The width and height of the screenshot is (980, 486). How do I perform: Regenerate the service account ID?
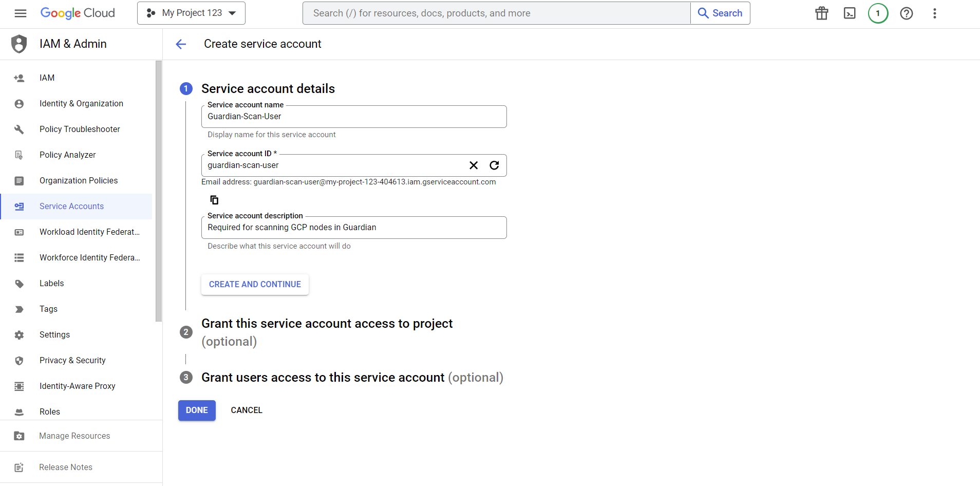494,165
